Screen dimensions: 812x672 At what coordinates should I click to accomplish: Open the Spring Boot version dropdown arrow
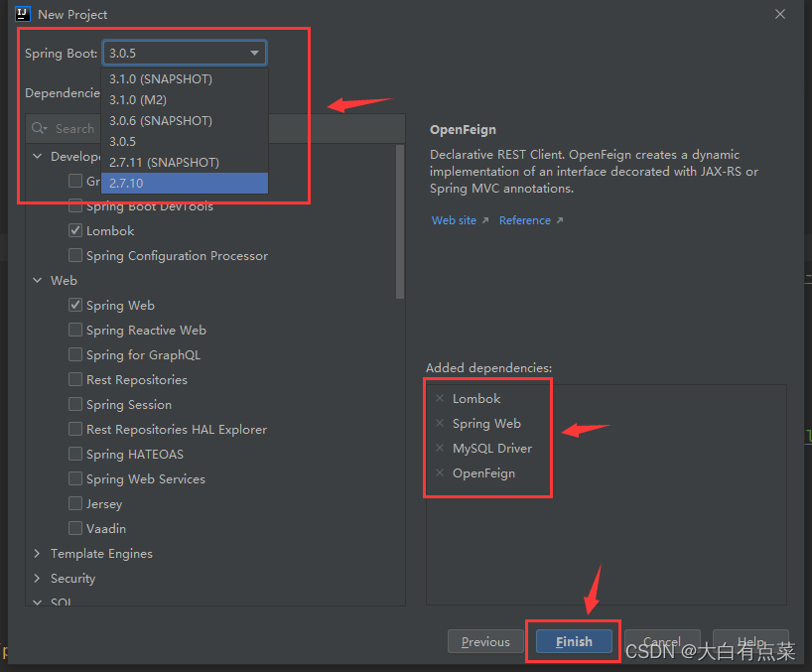[x=254, y=53]
